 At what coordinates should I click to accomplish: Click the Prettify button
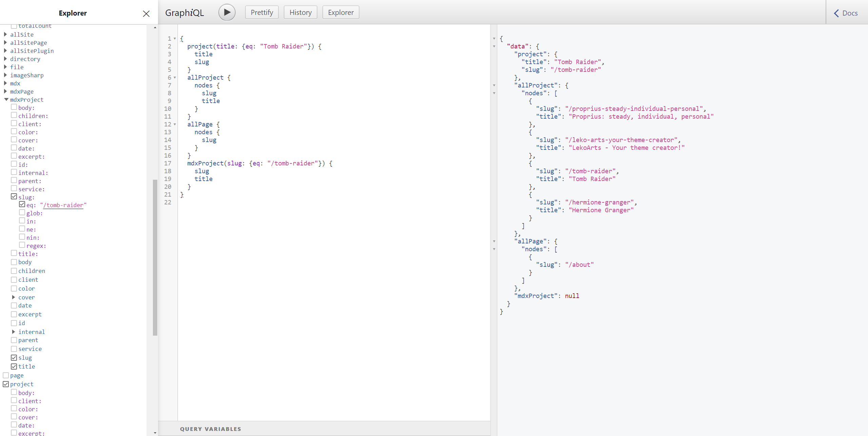coord(261,13)
